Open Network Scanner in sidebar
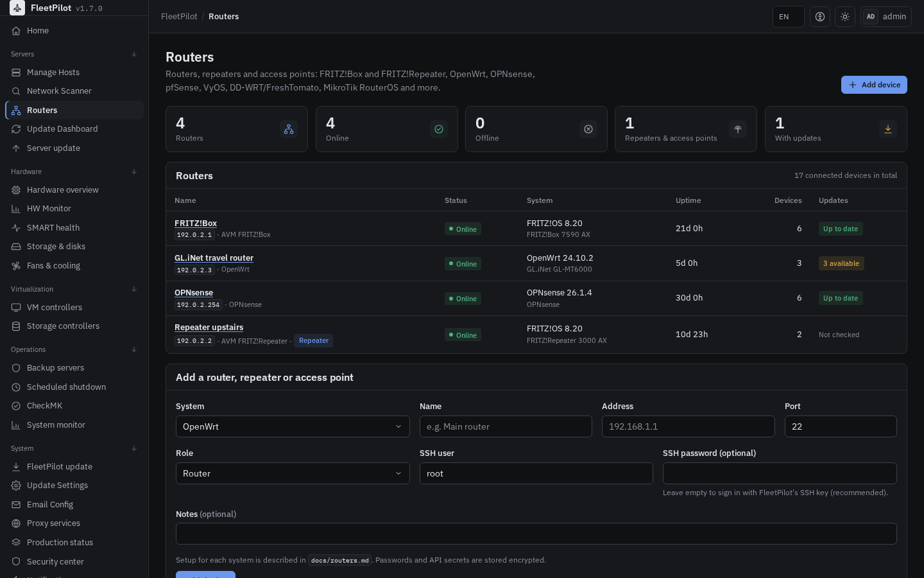The height and width of the screenshot is (578, 924). 74,91
